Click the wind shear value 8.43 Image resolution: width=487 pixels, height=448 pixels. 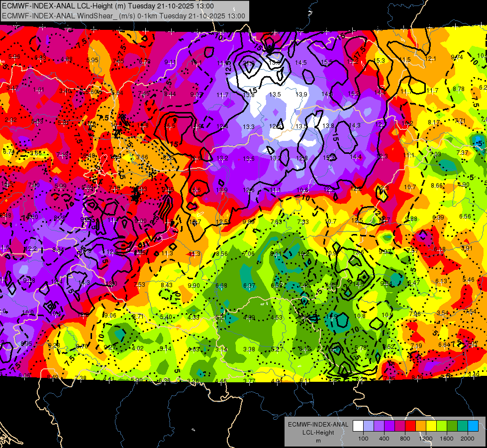coord(167,285)
